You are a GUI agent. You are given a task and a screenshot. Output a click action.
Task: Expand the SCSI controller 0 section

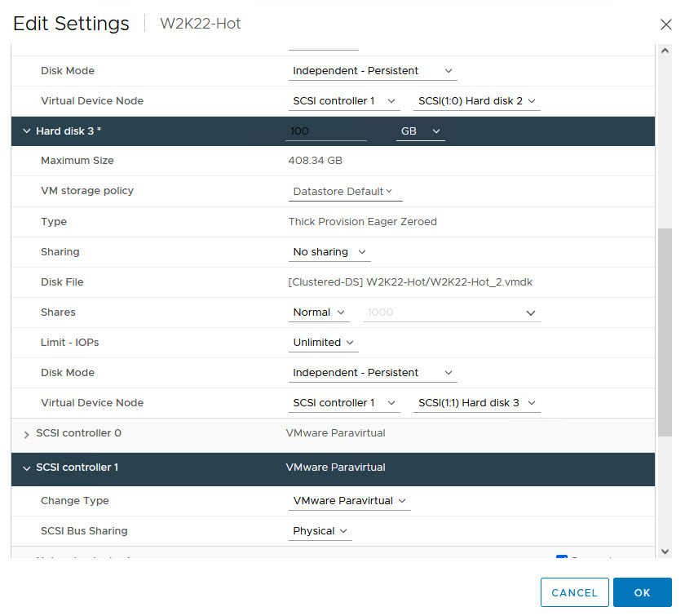26,434
